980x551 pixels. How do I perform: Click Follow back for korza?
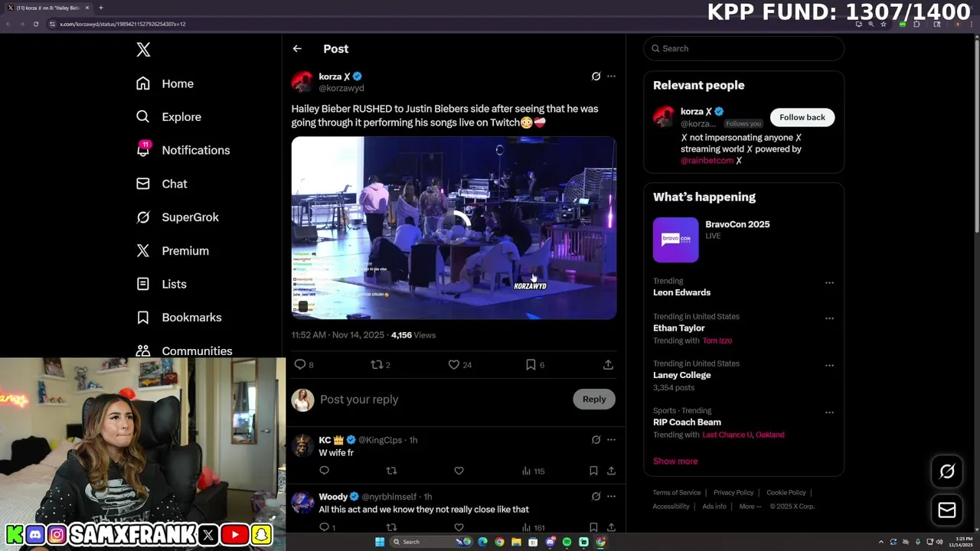802,117
